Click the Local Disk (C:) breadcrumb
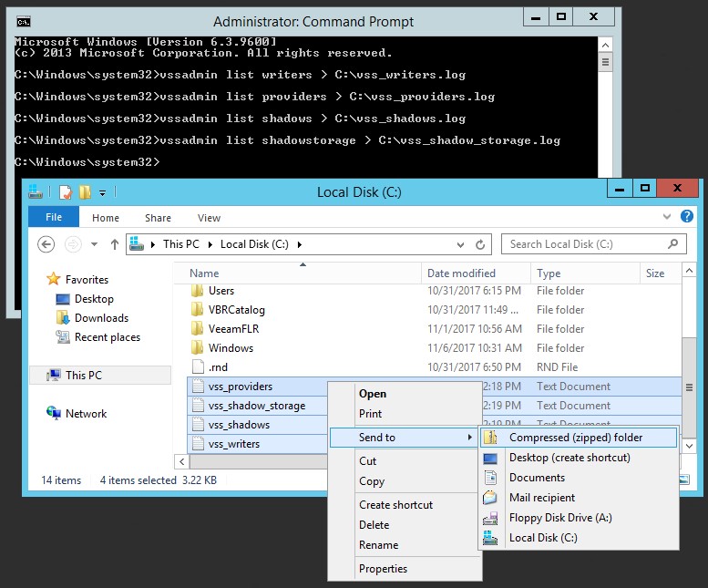Viewport: 708px width, 588px height. pyautogui.click(x=254, y=244)
